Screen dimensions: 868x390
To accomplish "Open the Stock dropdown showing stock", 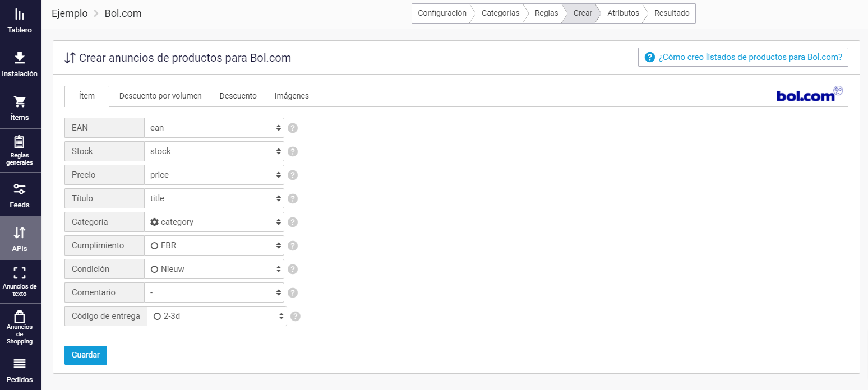I will click(x=214, y=151).
